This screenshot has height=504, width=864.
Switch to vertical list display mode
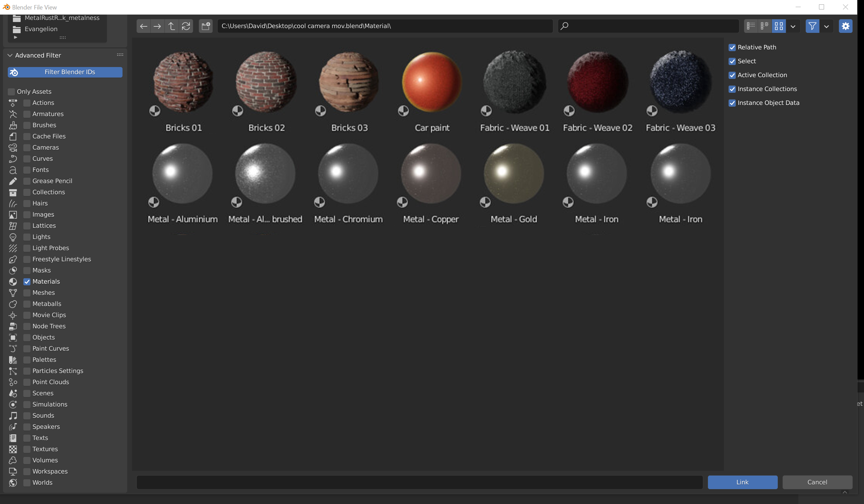751,26
